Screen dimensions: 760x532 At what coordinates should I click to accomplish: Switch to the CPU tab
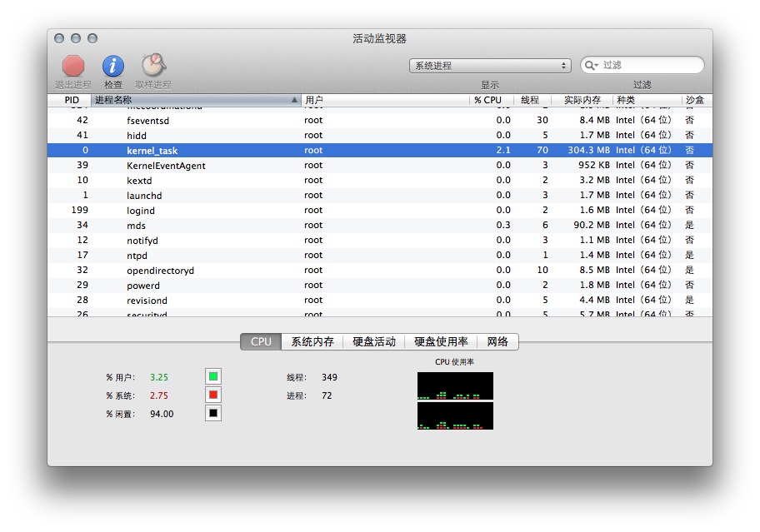point(261,341)
